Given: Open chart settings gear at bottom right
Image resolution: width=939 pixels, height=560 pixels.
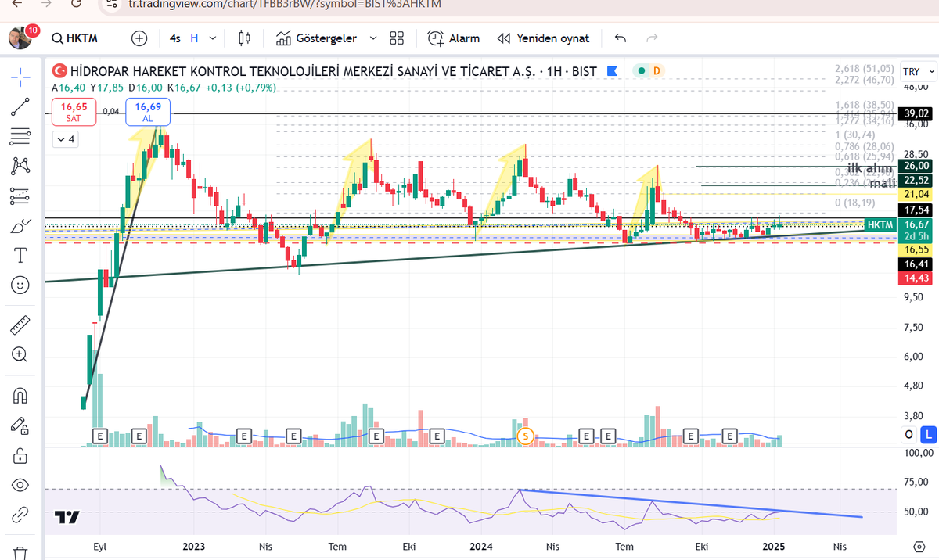Looking at the screenshot, I should pos(919,546).
